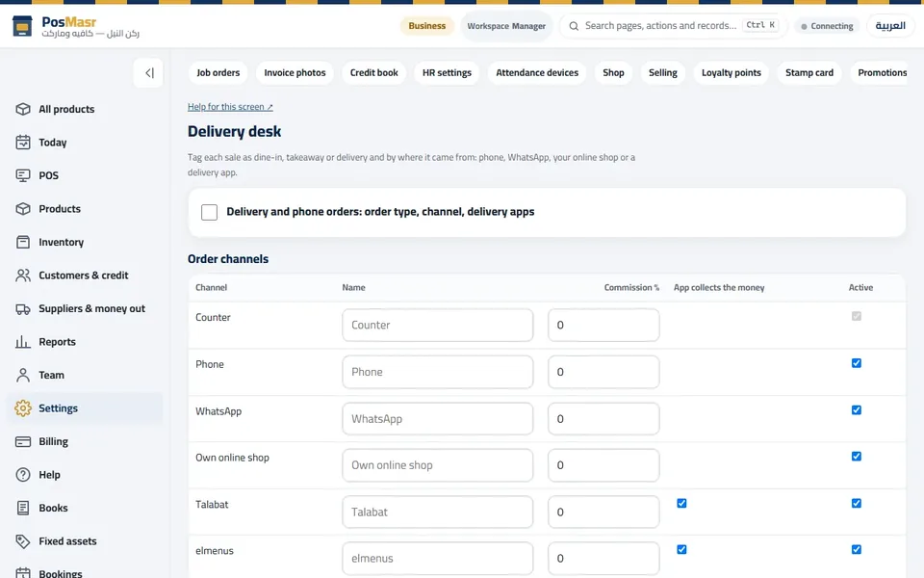Click the Connecting status indicator
The width and height of the screenshot is (924, 578).
827,26
